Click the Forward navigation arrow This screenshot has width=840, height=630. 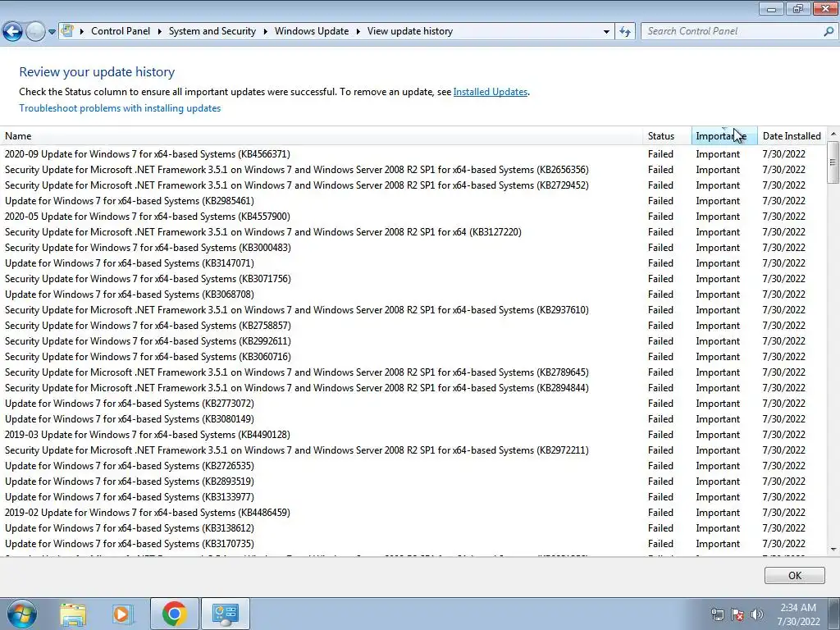point(35,31)
